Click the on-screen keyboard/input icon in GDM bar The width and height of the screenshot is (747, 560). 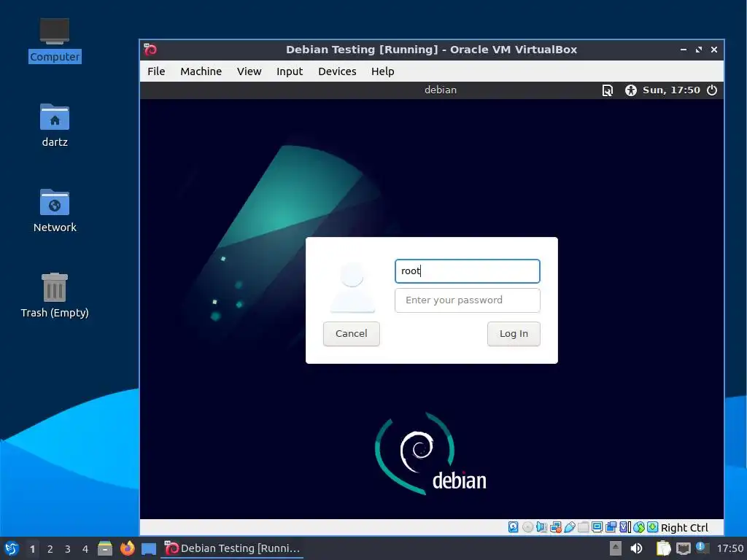[608, 90]
